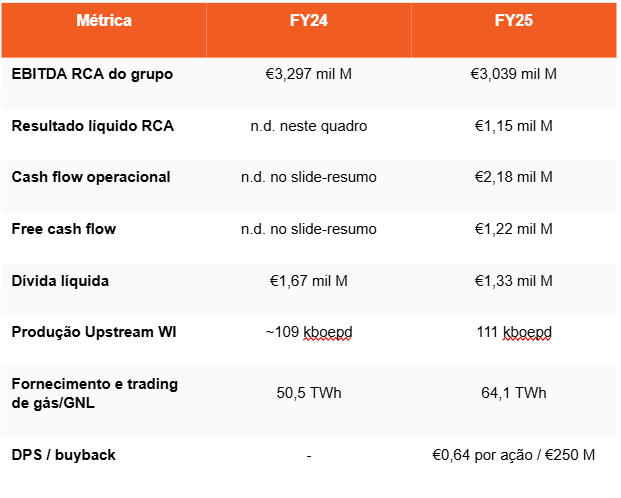Click the €1,67 mil M cell
621x498 pixels.
pos(308,281)
